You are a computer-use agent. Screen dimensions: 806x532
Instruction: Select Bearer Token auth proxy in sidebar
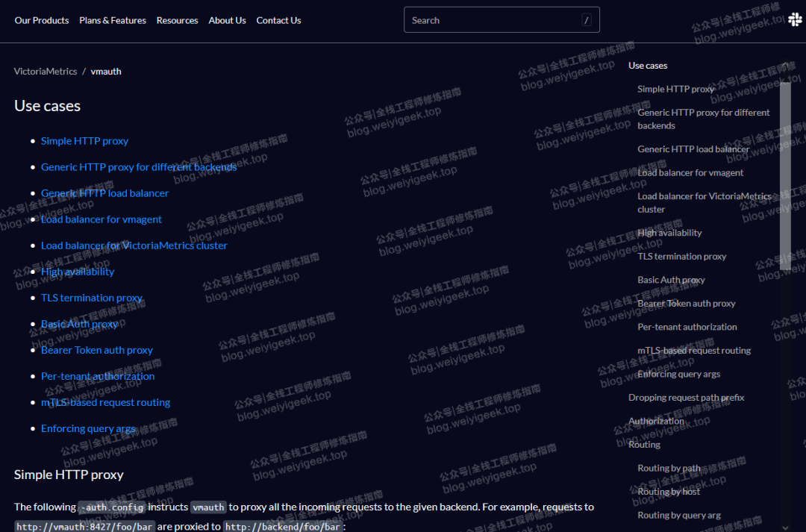[x=687, y=304]
